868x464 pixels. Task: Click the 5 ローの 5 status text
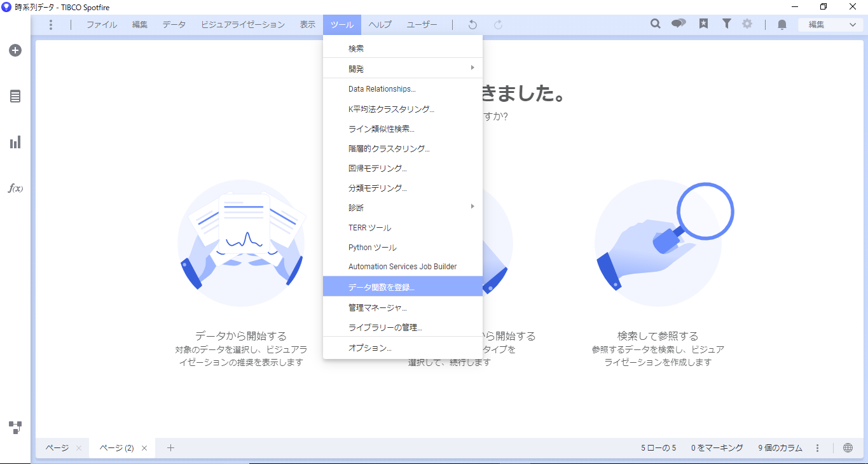(658, 448)
